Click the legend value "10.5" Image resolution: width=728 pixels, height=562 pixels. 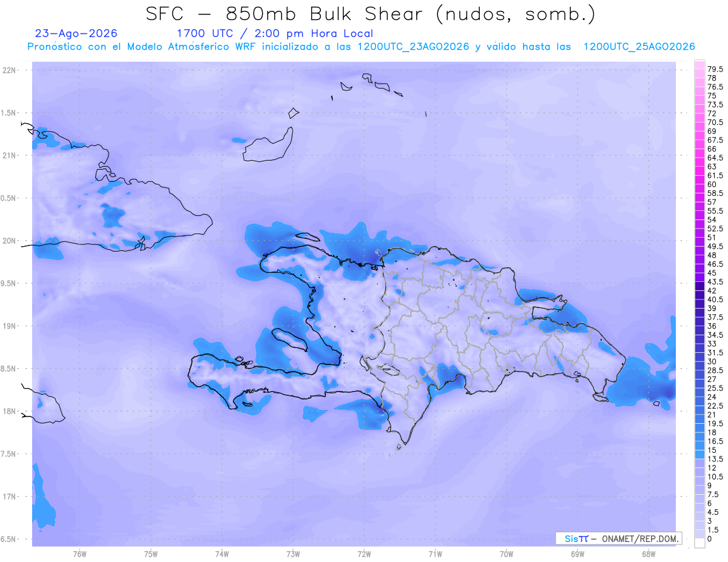[x=715, y=477]
